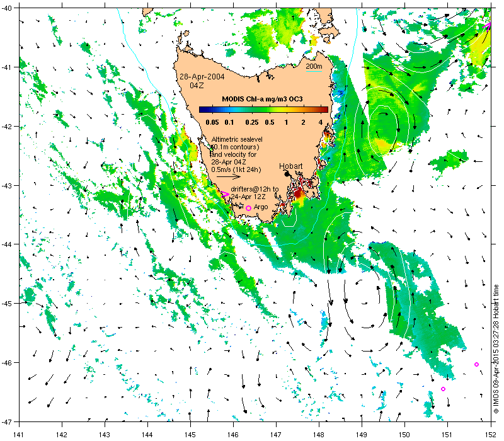The image size is (504, 441).
Task: Click the '0.25' color bar tick label
Action: click(251, 122)
